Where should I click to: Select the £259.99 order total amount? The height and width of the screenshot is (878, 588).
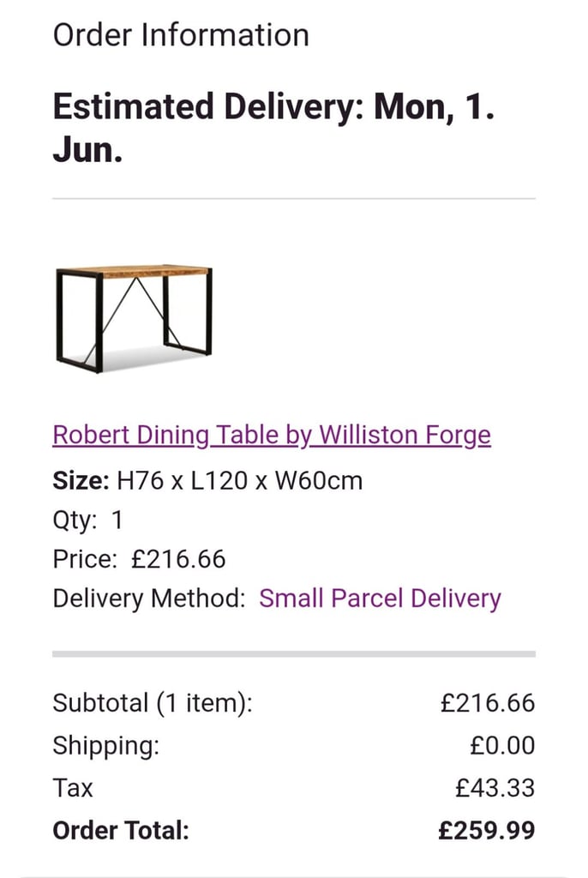(486, 830)
